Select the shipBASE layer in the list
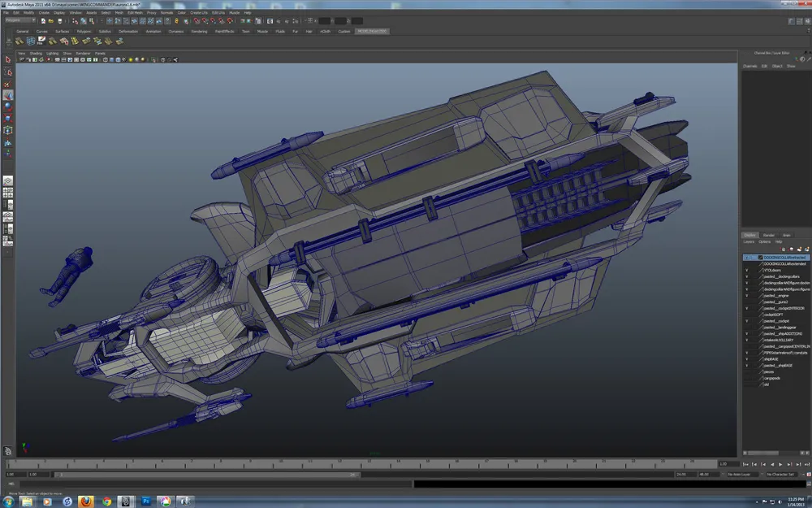The width and height of the screenshot is (812, 508). (771, 358)
